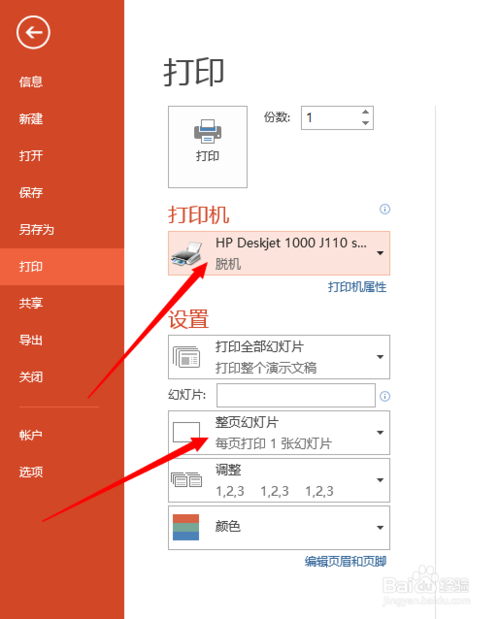Expand the 整页幻灯片 layout dropdown
The height and width of the screenshot is (619, 500).
click(279, 433)
